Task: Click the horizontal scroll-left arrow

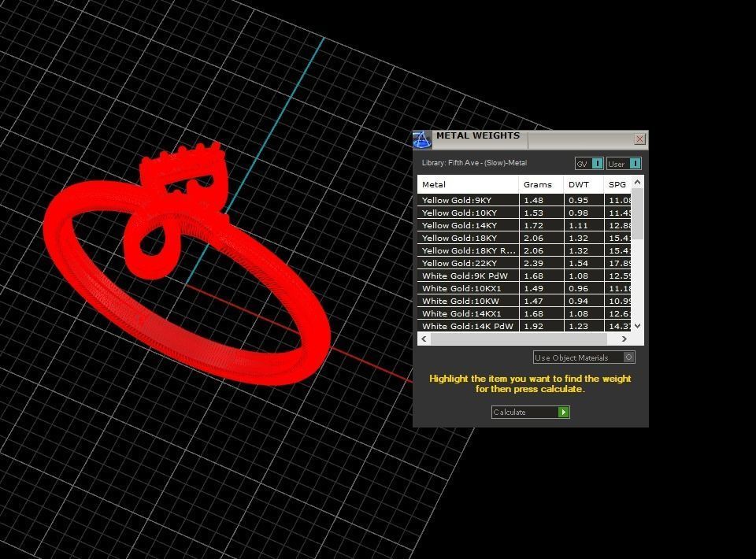Action: point(424,339)
